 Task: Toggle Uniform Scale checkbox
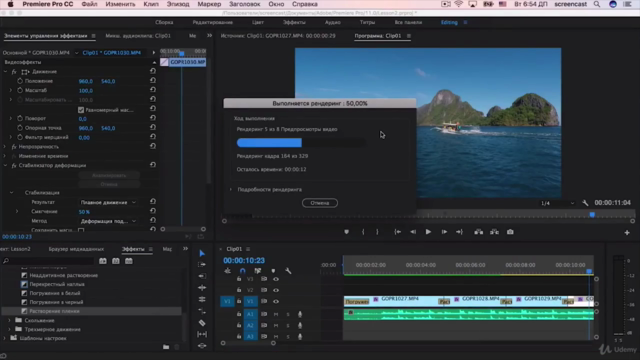(x=81, y=110)
